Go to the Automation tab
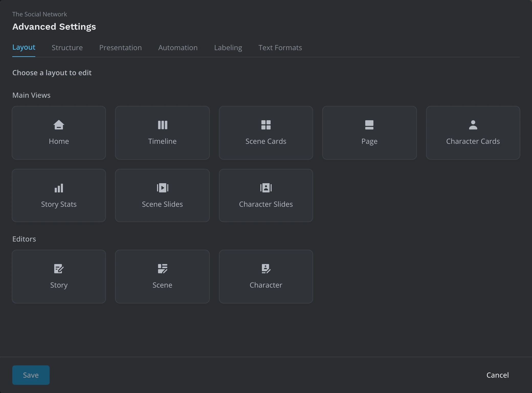The height and width of the screenshot is (393, 532). (178, 48)
